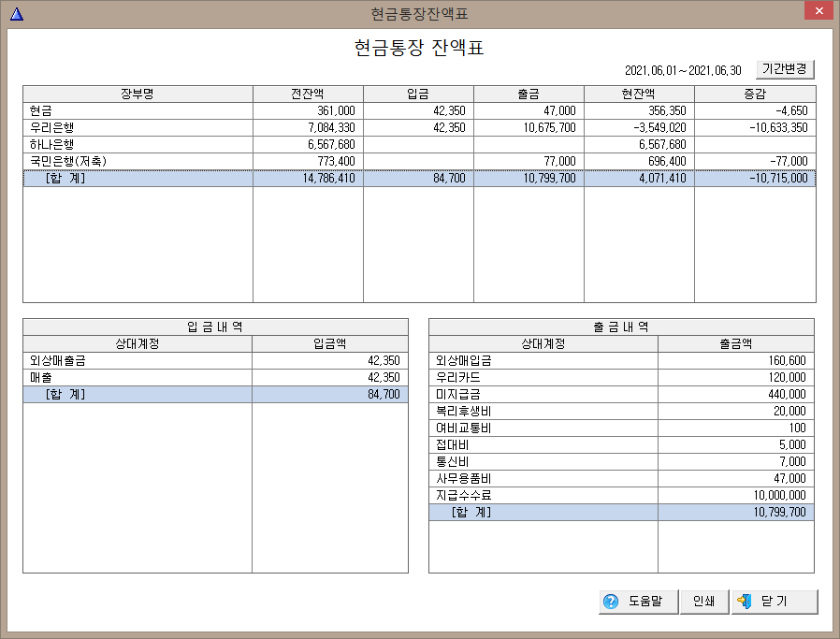Click the date range 2021.06.01~2021.06.30
This screenshot has width=840, height=639.
coord(683,71)
